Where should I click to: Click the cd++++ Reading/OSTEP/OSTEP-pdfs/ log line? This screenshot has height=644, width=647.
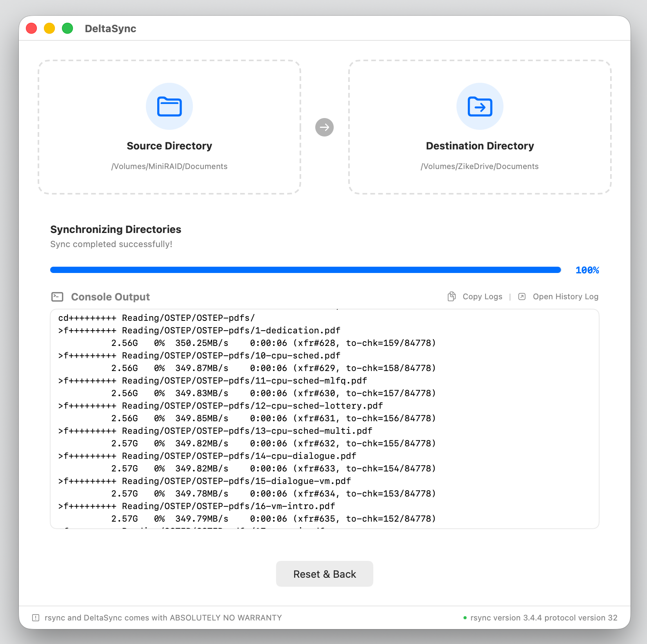pos(156,318)
